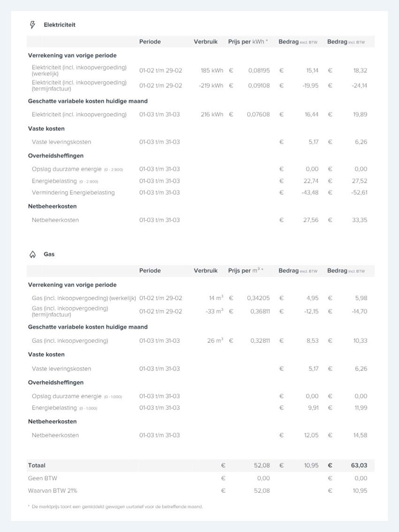Click gas usage -33 m³
399x532 pixels.
(x=215, y=311)
